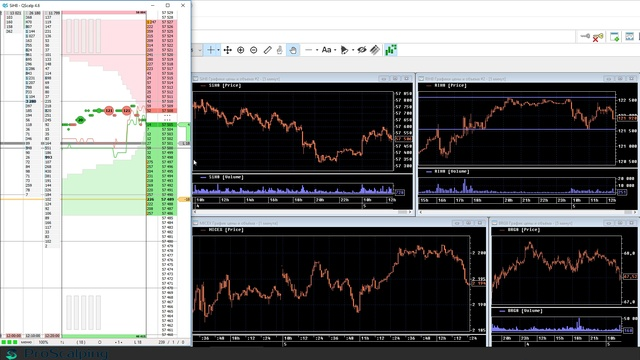Open the line style dropdown arrow
Image resolution: width=640 pixels, height=360 pixels.
317,50
